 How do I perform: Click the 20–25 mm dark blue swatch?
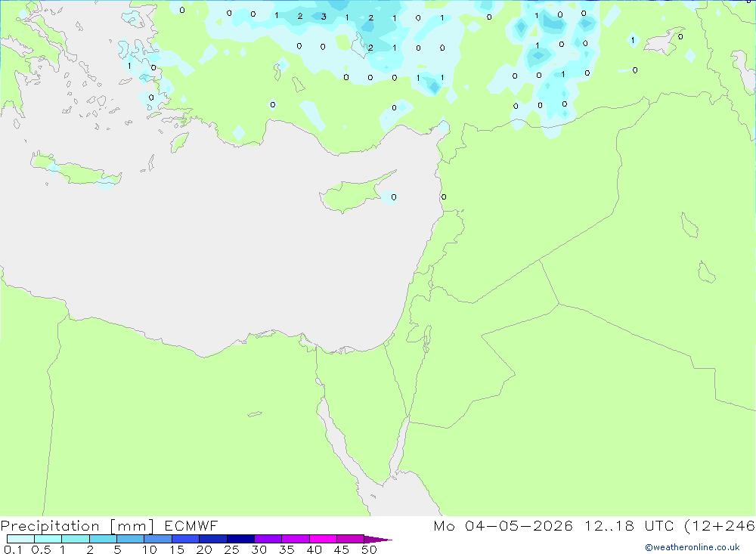213,539
